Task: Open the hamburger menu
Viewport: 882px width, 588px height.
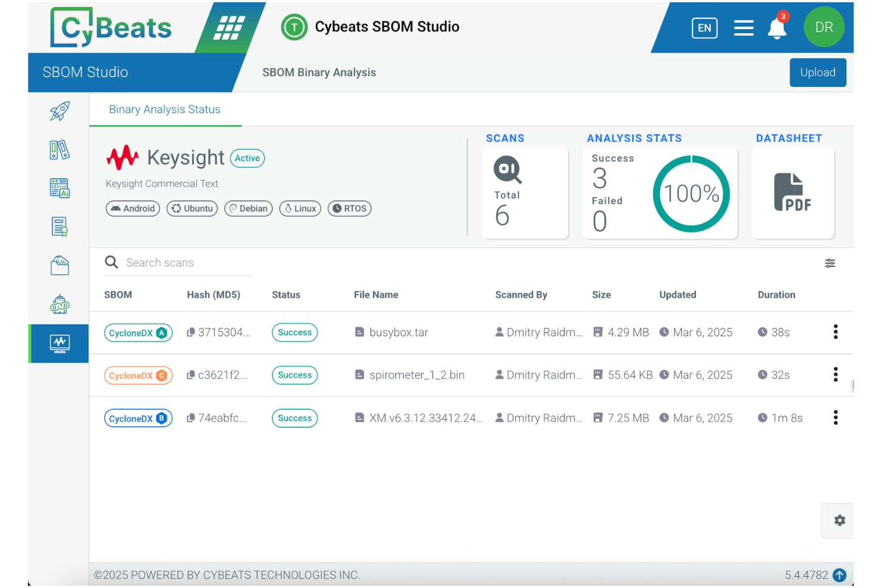Action: click(744, 28)
